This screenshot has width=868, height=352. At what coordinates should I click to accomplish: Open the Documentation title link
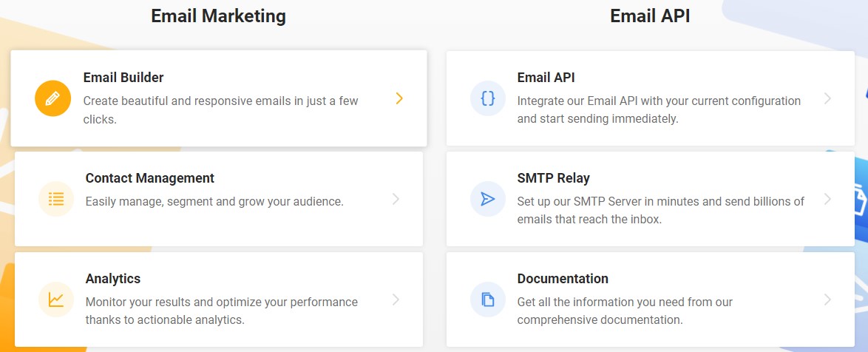563,279
